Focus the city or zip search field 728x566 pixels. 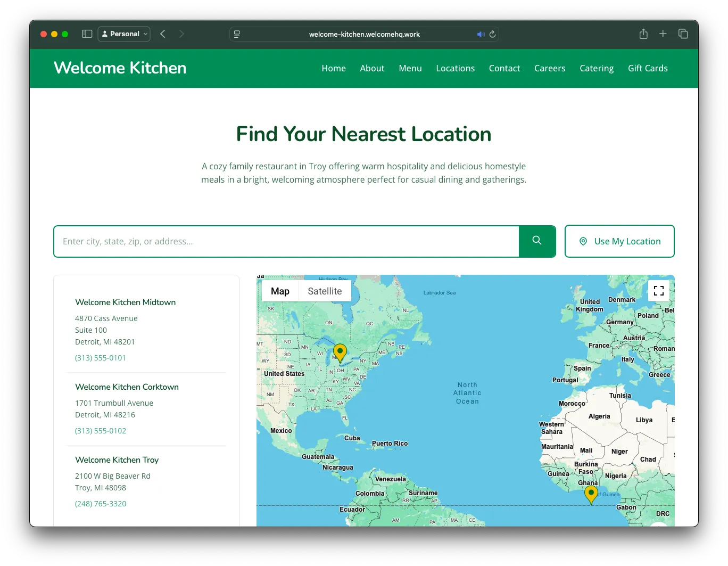pyautogui.click(x=286, y=241)
